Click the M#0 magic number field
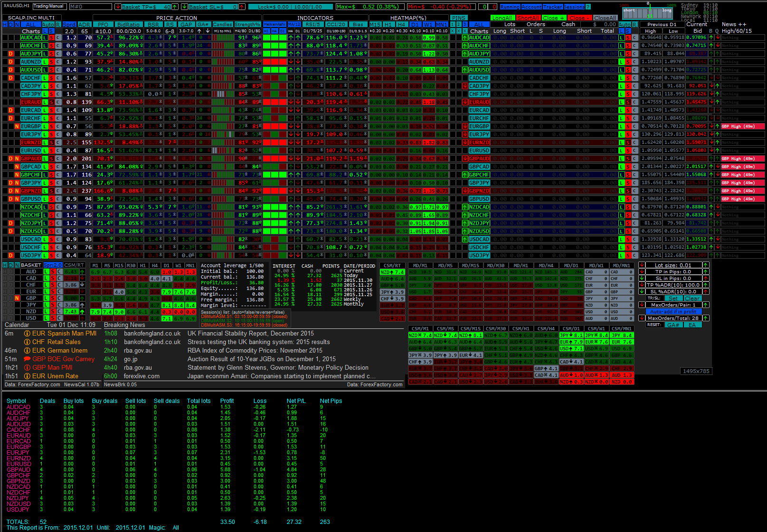The width and height of the screenshot is (767, 532). coord(90,7)
